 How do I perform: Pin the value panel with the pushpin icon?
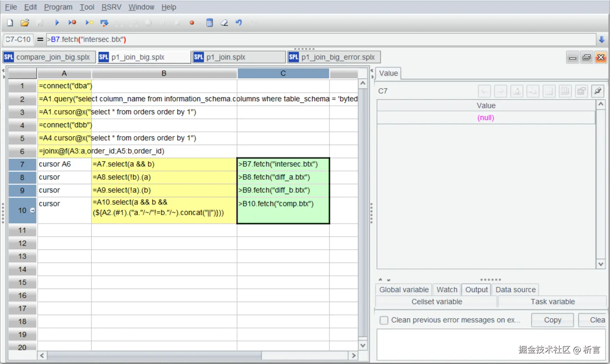tap(597, 91)
